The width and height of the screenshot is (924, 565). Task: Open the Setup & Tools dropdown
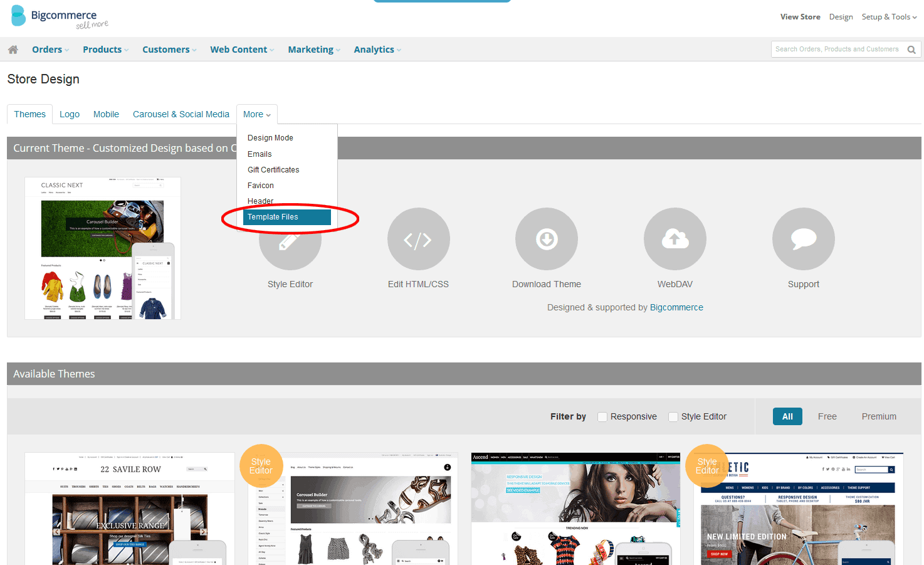coord(889,17)
